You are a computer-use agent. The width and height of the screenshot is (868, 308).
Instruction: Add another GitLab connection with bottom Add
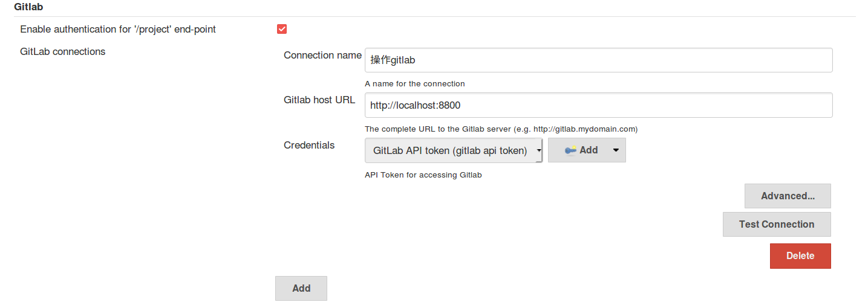[301, 289]
